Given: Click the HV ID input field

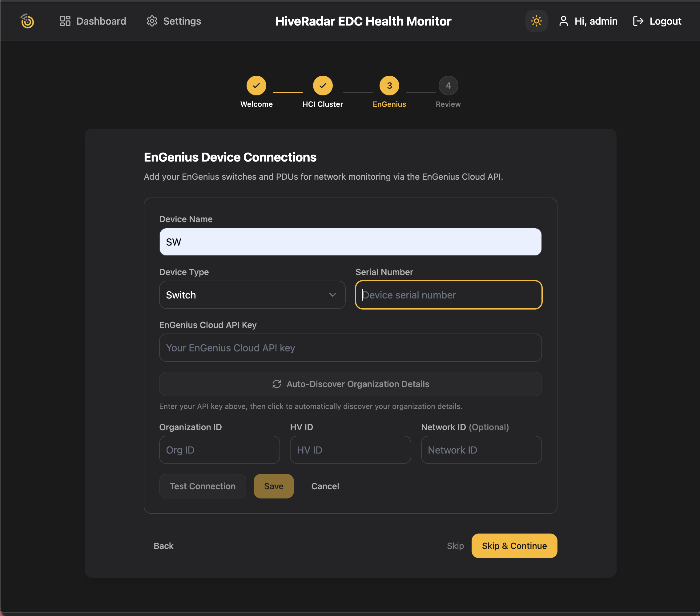Looking at the screenshot, I should tap(350, 450).
